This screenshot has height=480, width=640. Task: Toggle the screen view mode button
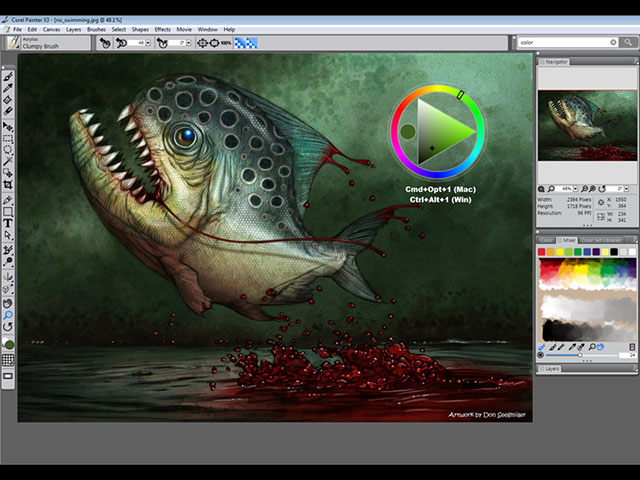click(x=8, y=376)
